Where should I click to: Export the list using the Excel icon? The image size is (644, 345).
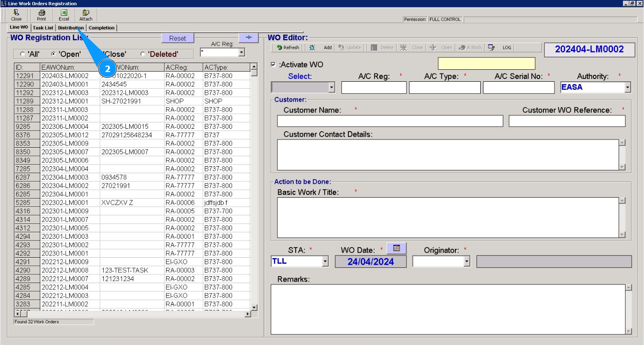(64, 15)
